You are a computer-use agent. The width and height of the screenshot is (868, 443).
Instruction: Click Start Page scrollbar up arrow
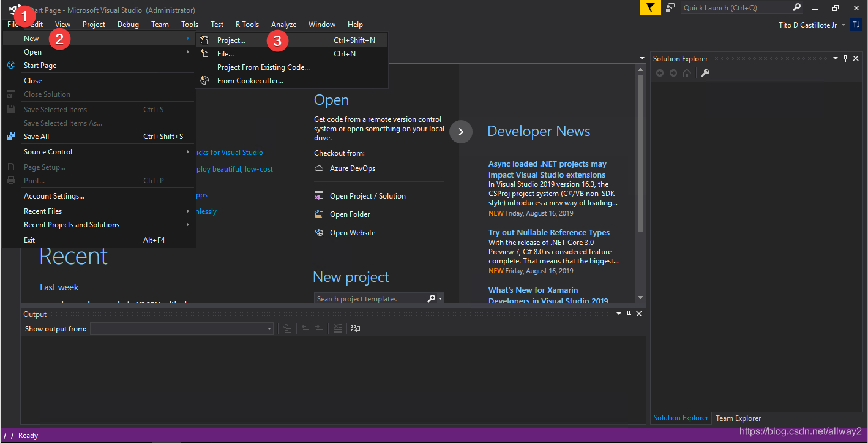click(x=640, y=69)
